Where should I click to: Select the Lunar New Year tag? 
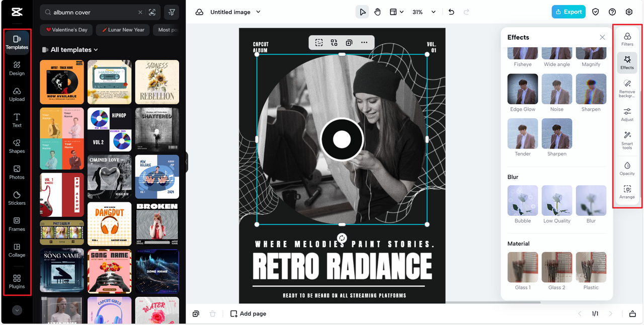tap(122, 30)
